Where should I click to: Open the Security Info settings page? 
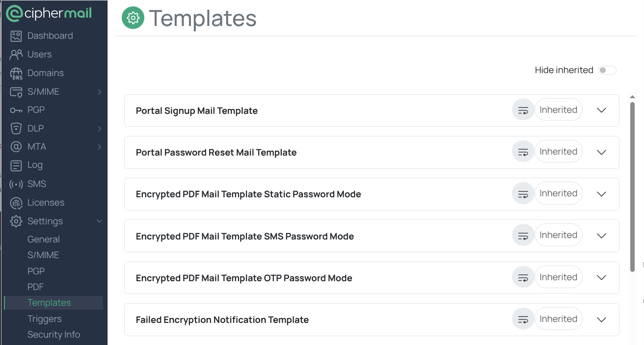coord(54,335)
